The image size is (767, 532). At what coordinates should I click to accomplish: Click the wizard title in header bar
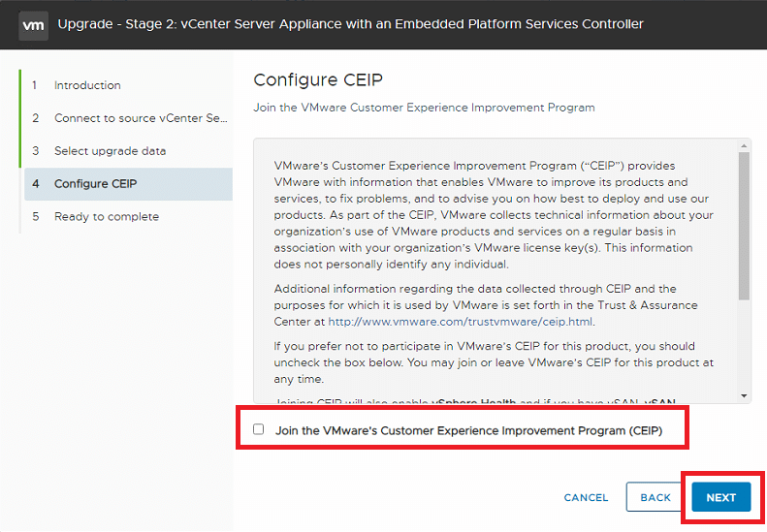[x=350, y=24]
